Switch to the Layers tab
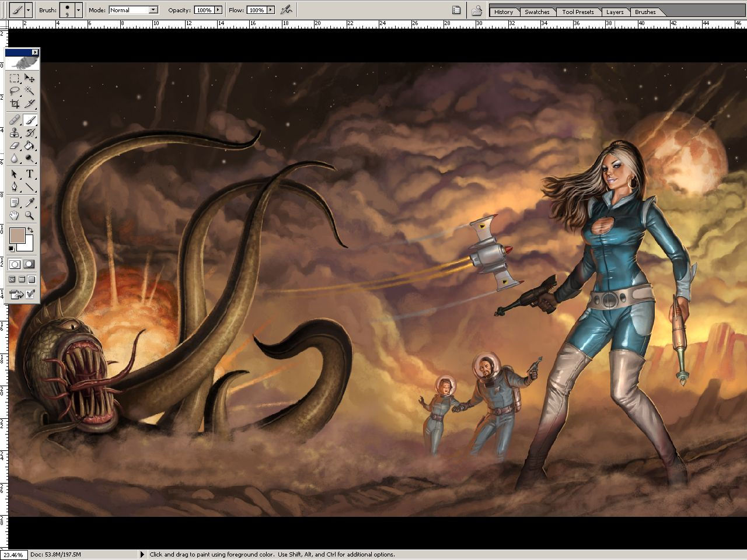Image resolution: width=747 pixels, height=560 pixels. [615, 12]
